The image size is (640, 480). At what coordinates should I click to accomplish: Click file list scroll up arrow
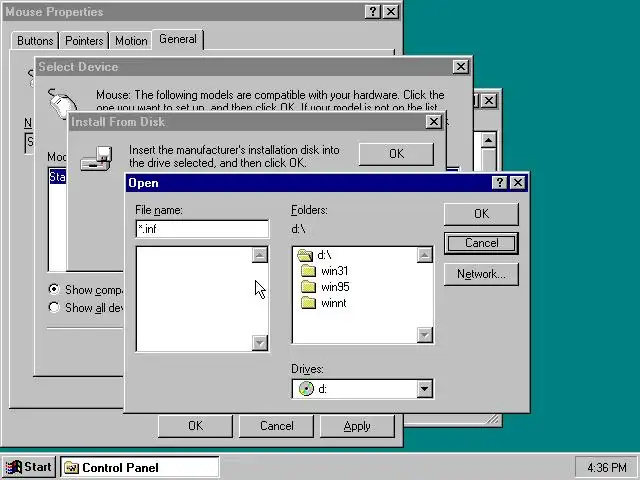[260, 255]
